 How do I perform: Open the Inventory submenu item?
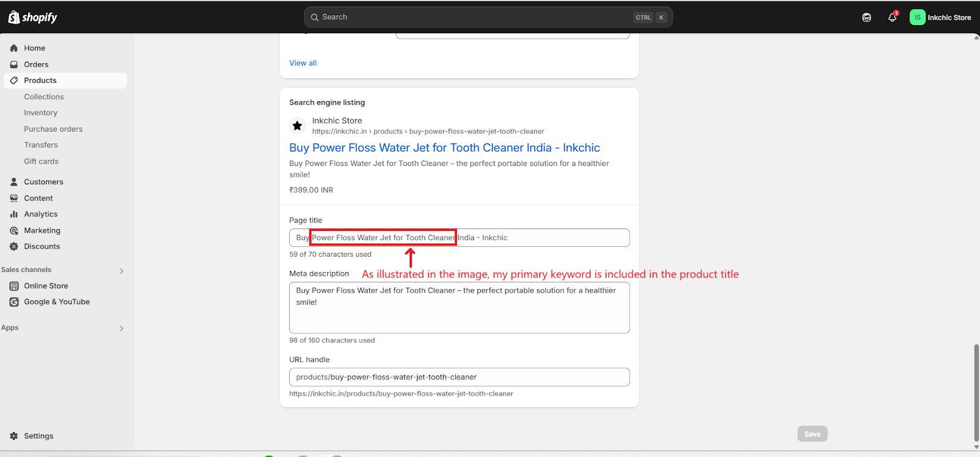click(40, 113)
